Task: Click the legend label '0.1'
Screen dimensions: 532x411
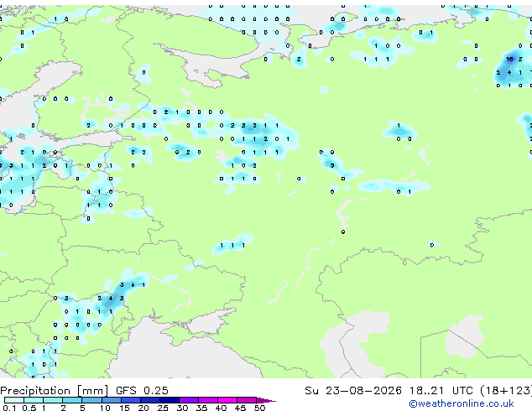Action: coord(9,408)
